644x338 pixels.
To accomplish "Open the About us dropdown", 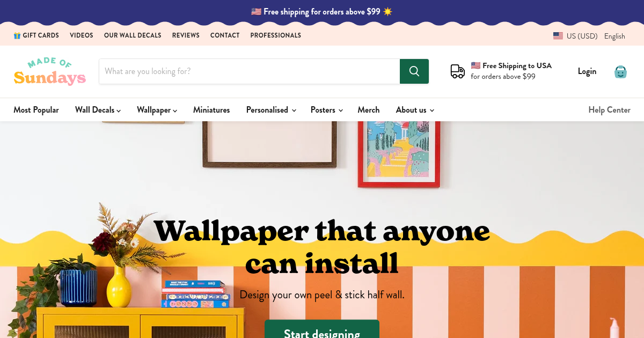I will coord(415,110).
